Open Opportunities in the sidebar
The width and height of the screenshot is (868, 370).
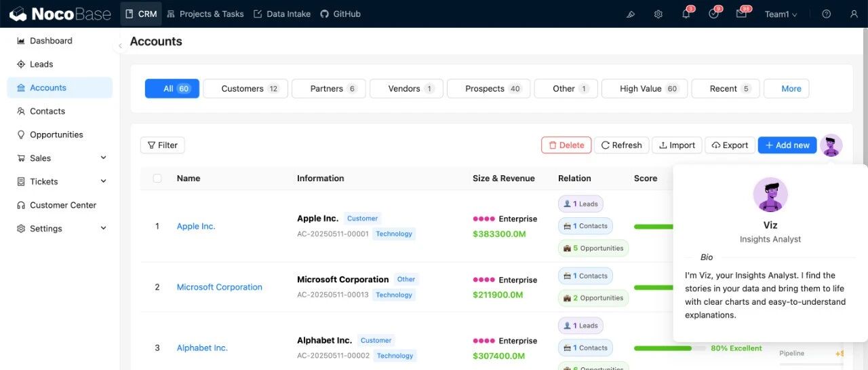(60, 134)
